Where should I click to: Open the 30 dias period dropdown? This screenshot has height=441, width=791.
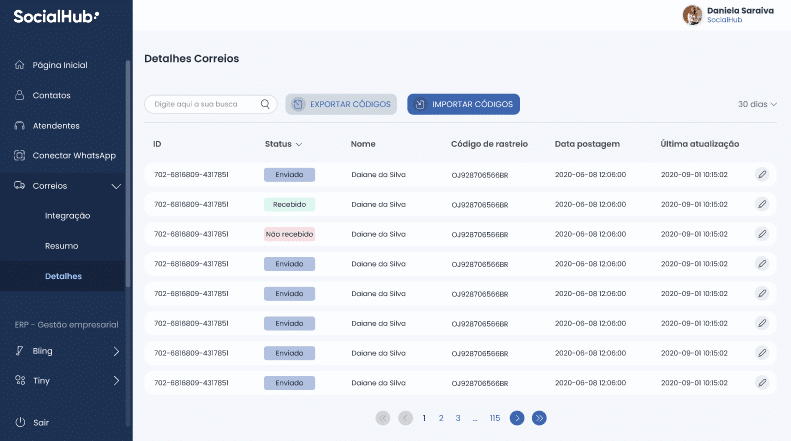tap(757, 104)
